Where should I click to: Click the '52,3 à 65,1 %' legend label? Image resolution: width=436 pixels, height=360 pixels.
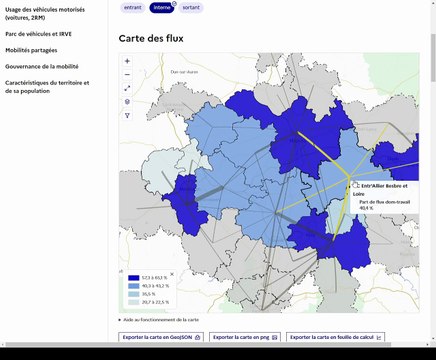point(155,278)
